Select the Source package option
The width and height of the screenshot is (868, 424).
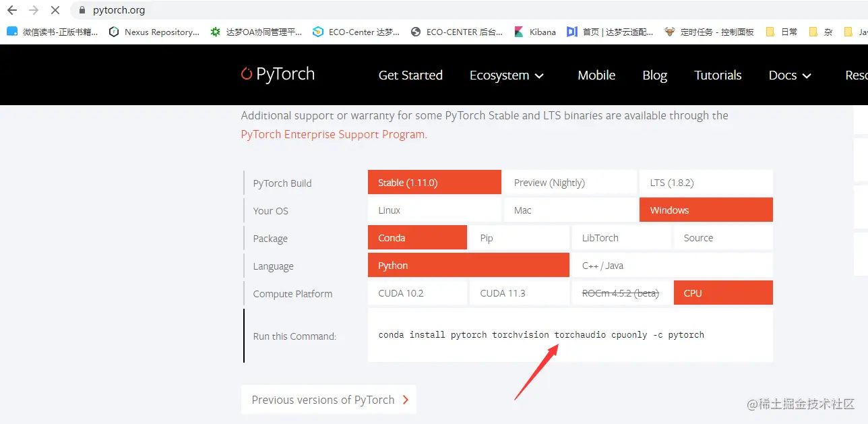click(x=723, y=237)
